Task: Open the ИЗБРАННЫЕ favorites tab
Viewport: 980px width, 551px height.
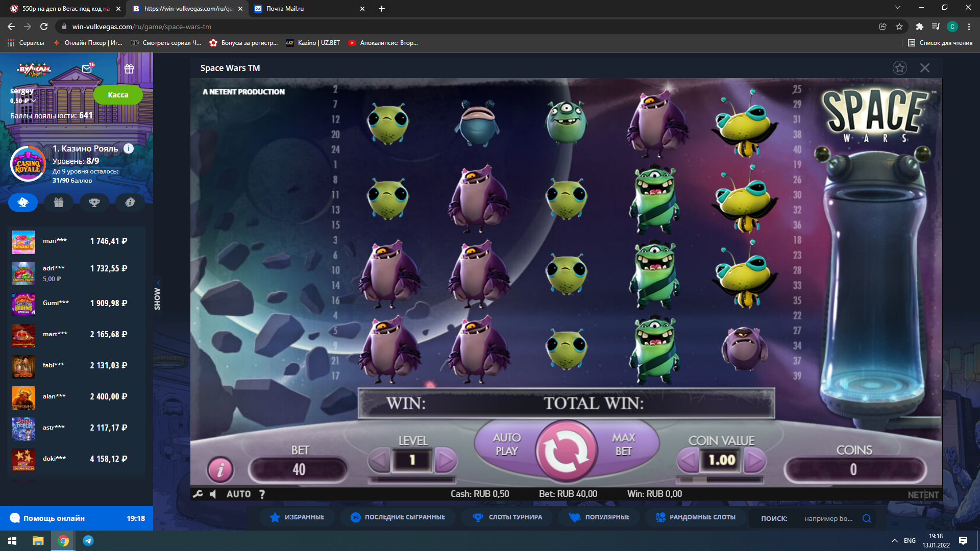Action: 297,517
